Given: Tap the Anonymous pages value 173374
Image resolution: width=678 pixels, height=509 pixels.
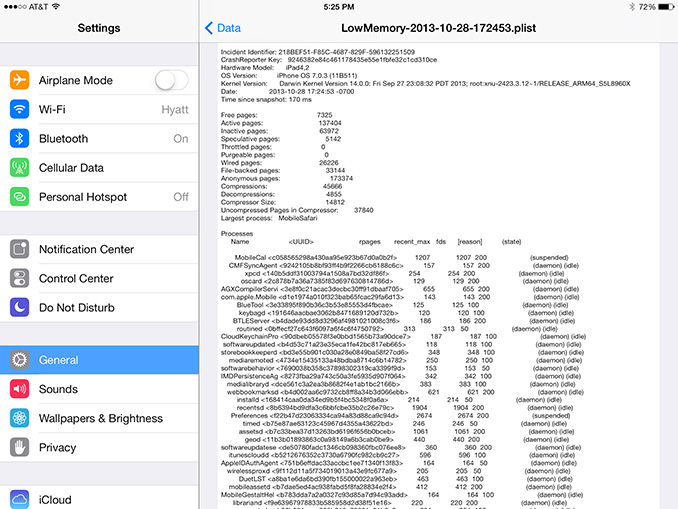Looking at the screenshot, I should pyautogui.click(x=342, y=178).
